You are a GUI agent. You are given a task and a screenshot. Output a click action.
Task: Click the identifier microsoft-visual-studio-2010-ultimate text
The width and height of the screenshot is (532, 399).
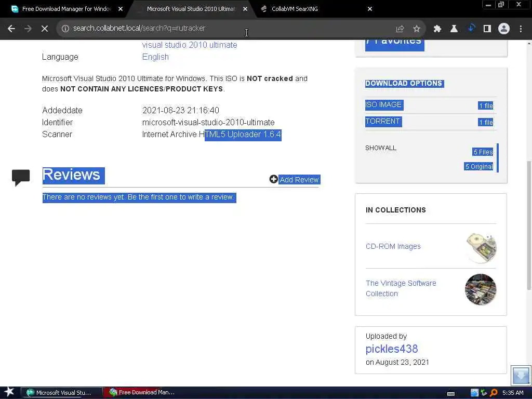click(x=208, y=122)
